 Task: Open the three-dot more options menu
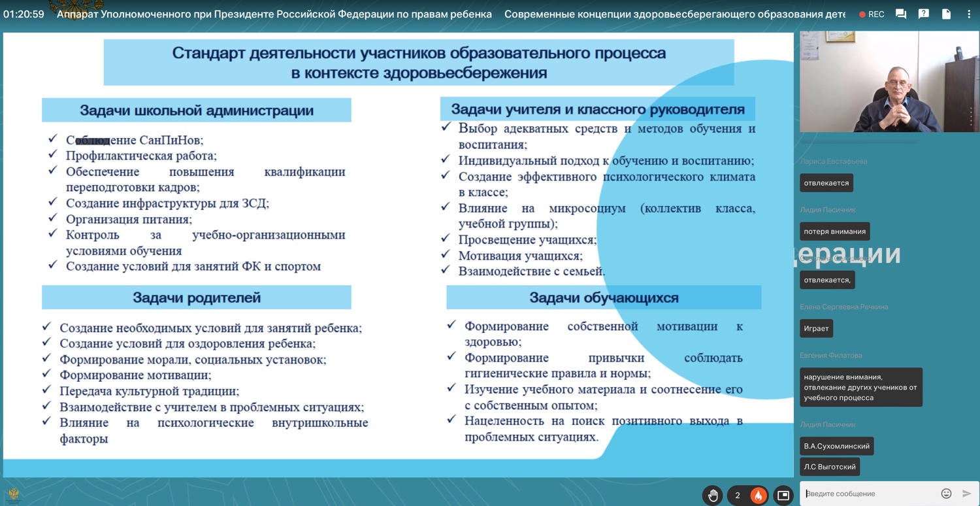coord(969,14)
